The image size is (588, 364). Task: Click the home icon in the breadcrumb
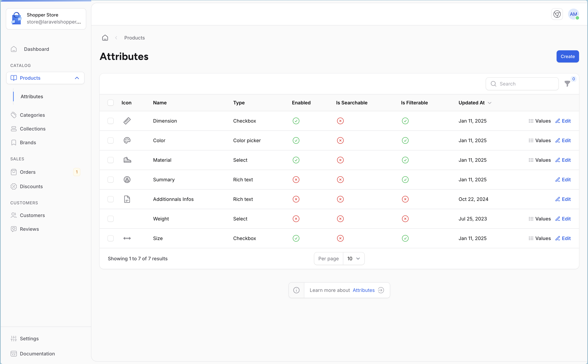click(105, 38)
